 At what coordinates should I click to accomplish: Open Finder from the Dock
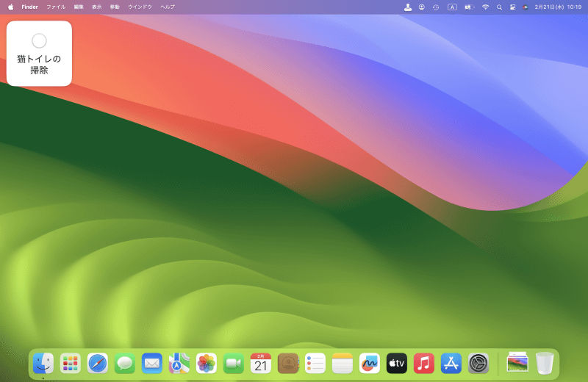click(x=43, y=363)
